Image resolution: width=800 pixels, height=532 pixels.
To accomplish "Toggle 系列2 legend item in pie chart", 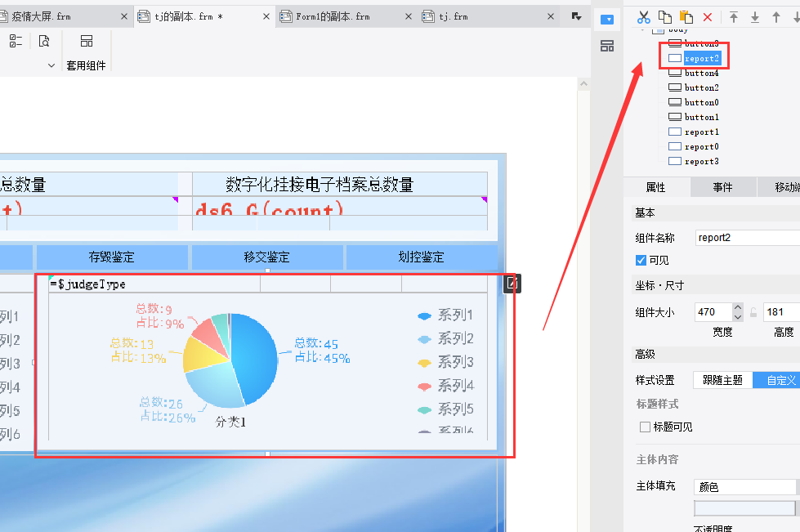I will pyautogui.click(x=445, y=338).
